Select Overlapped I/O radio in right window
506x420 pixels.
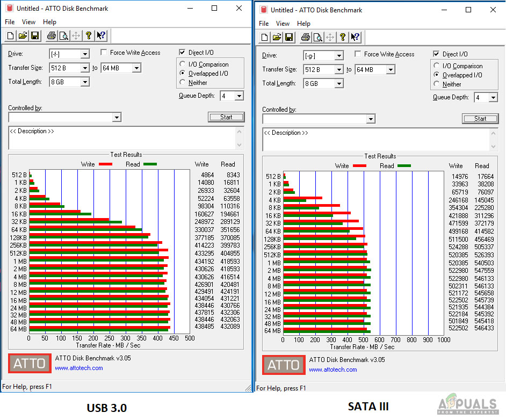pos(436,75)
